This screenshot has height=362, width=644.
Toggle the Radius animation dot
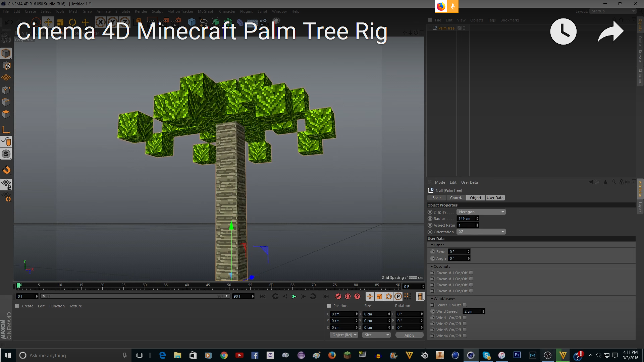(430, 219)
